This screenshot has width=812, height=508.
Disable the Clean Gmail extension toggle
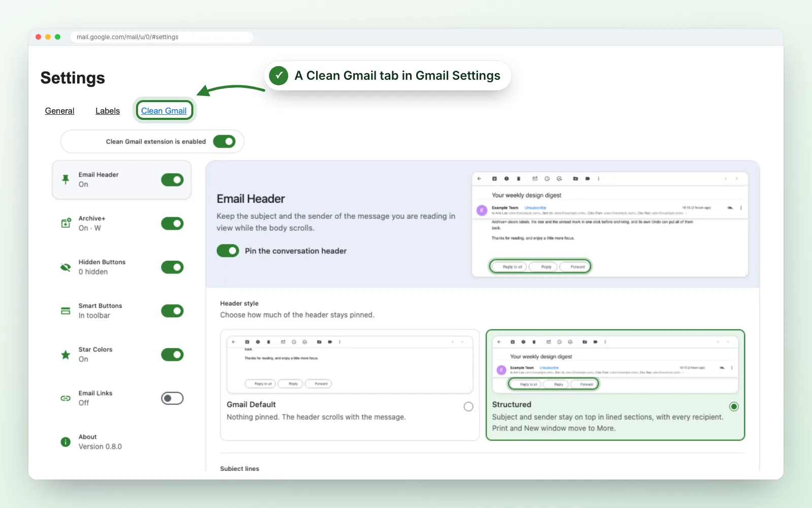[x=224, y=141]
